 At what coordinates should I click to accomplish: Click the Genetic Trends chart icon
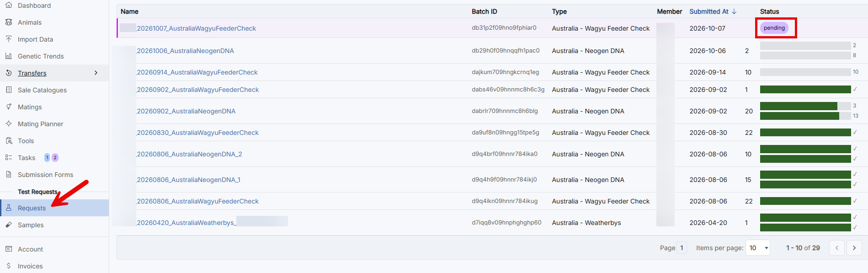click(9, 56)
